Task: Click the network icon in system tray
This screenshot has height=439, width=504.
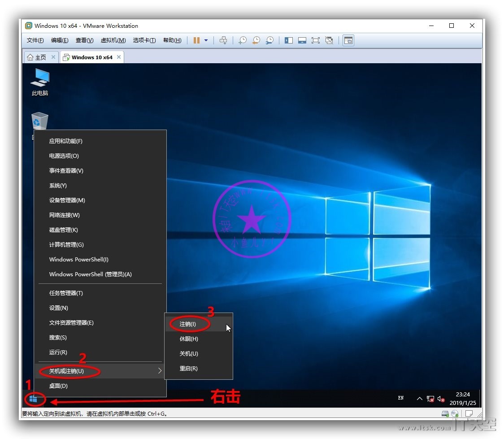Action: point(430,399)
